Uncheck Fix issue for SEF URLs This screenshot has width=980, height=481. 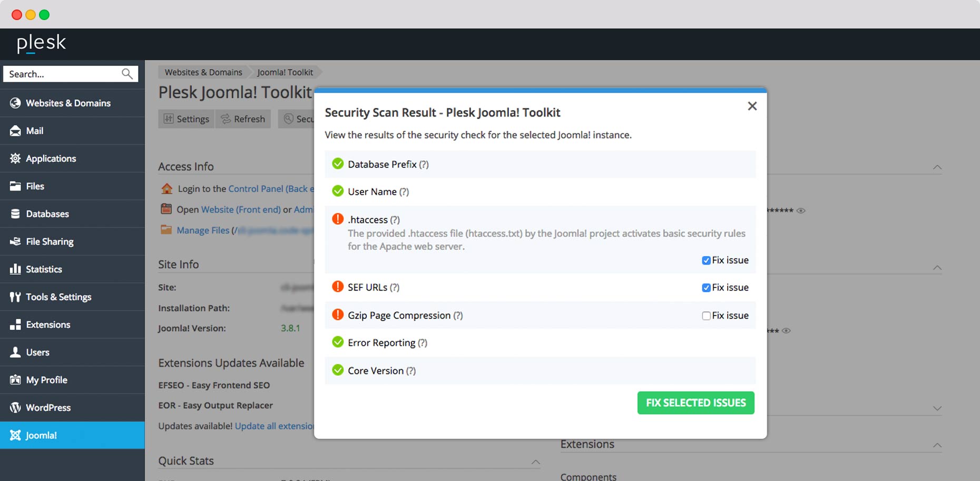coord(705,287)
